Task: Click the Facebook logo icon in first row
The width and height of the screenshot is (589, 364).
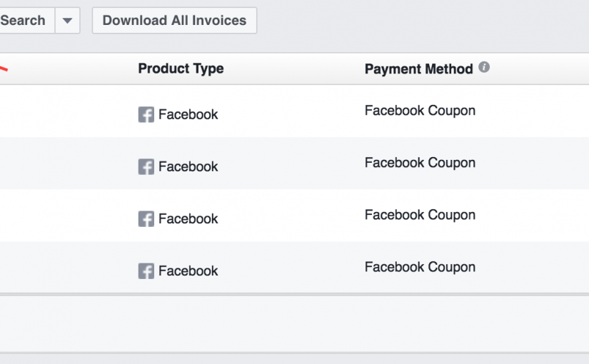Action: tap(146, 115)
